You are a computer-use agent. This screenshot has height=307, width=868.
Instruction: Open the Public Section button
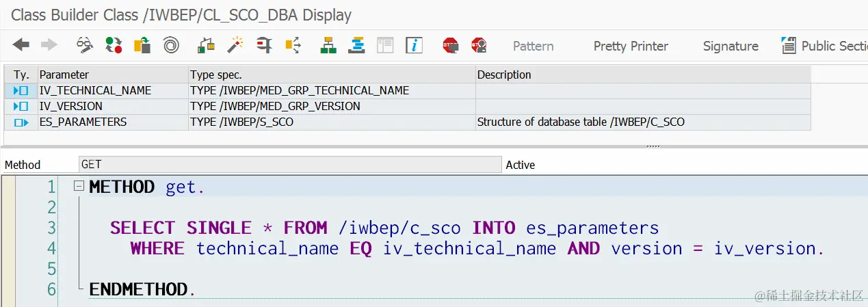tap(824, 46)
